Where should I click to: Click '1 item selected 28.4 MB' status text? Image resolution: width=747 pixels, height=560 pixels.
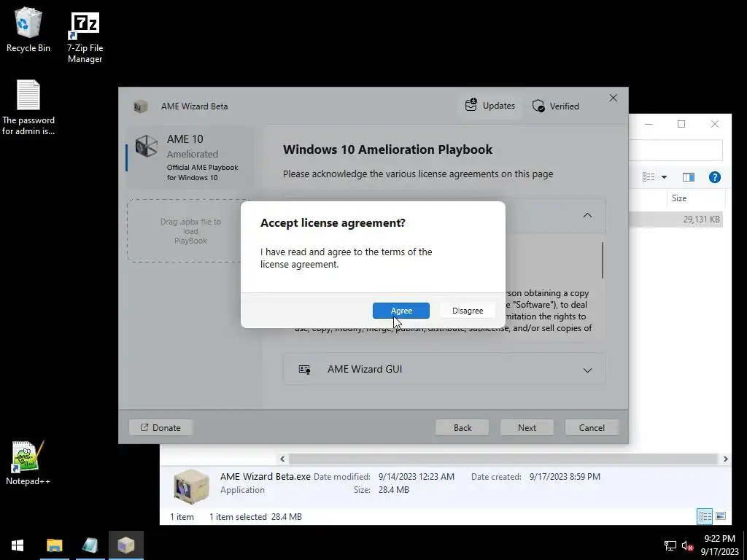point(255,517)
